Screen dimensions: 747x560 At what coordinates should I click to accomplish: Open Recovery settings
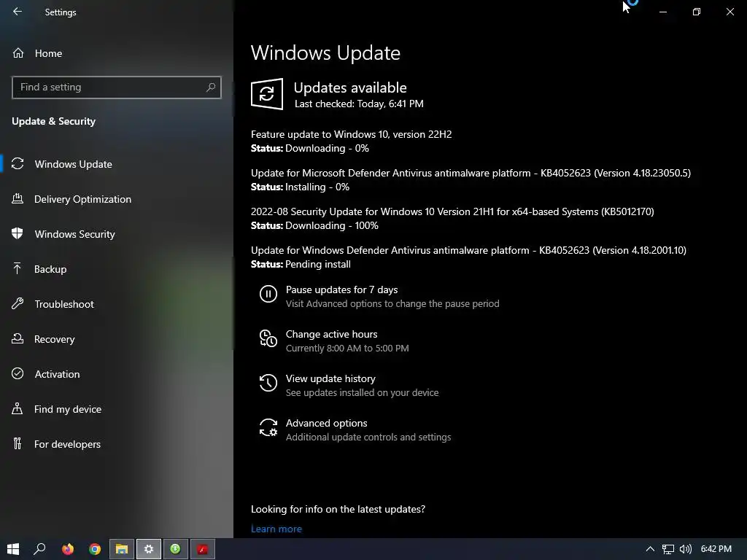point(54,339)
